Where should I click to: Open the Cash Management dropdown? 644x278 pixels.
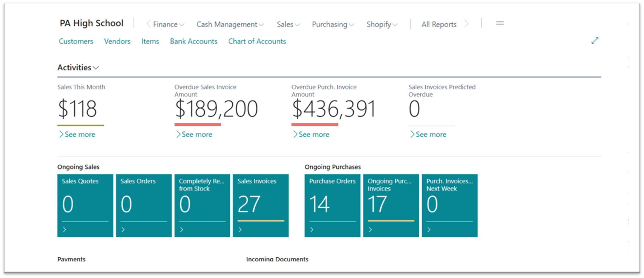click(230, 24)
